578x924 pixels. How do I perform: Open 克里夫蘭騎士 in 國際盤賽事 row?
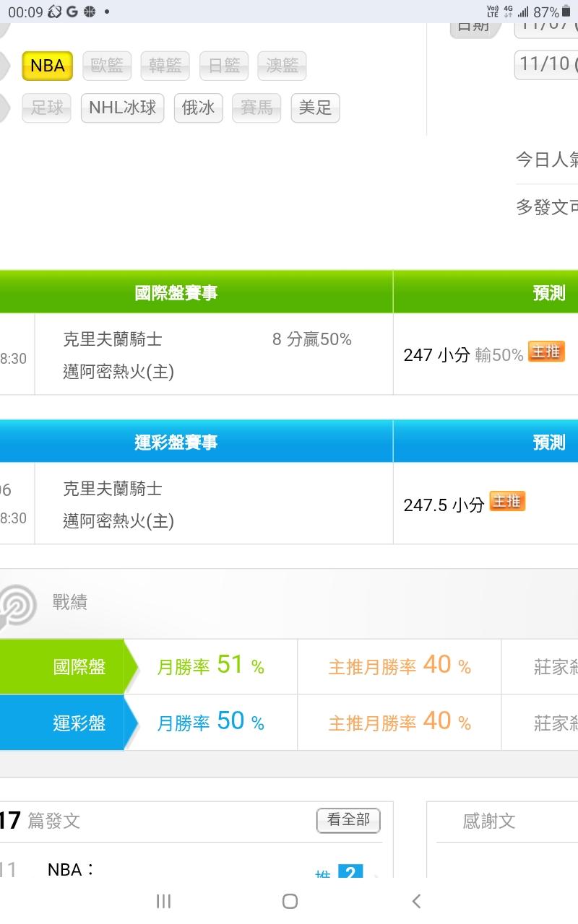click(113, 339)
